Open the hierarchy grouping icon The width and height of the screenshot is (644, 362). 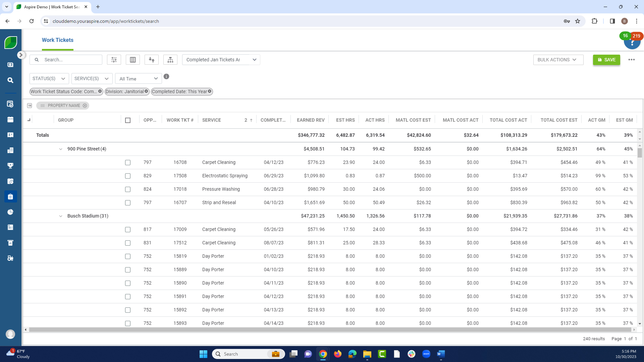click(170, 59)
